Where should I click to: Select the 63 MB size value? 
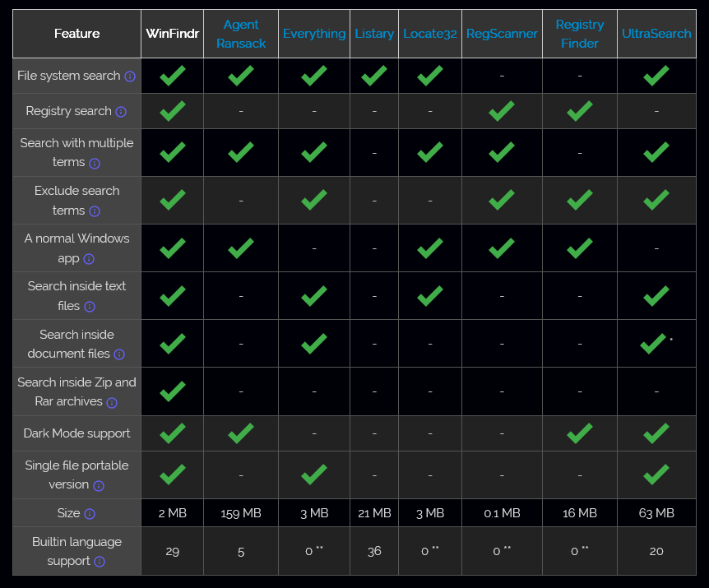click(656, 513)
